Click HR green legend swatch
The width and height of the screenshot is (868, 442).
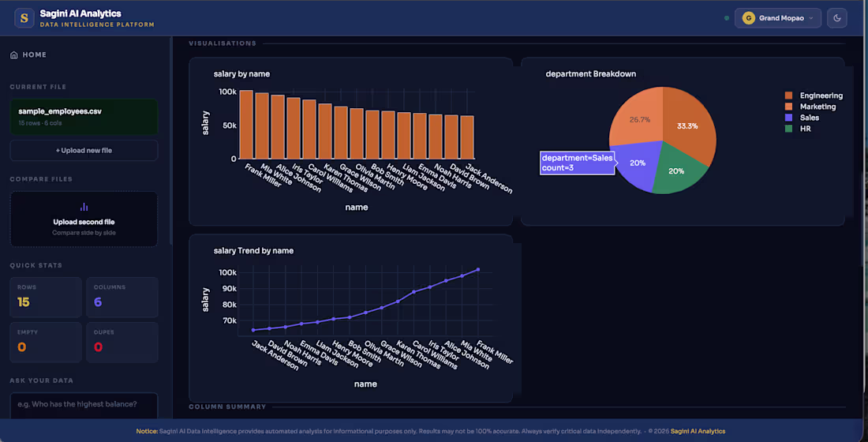pyautogui.click(x=788, y=129)
